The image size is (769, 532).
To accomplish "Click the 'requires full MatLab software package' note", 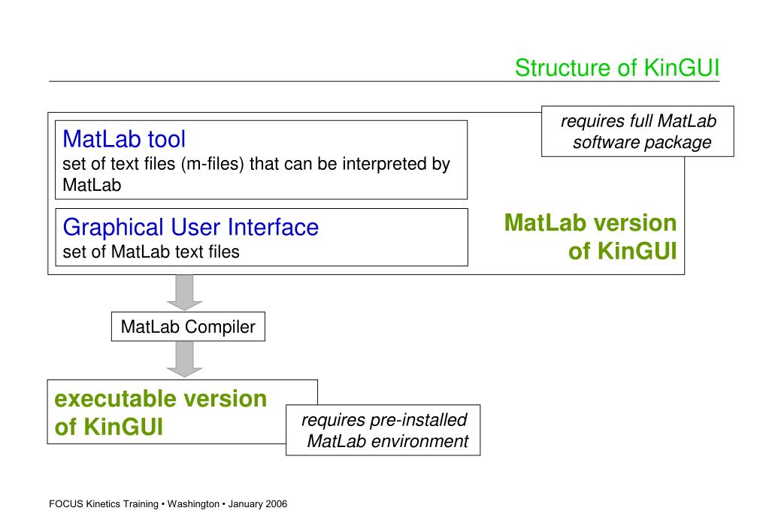I will pyautogui.click(x=637, y=131).
